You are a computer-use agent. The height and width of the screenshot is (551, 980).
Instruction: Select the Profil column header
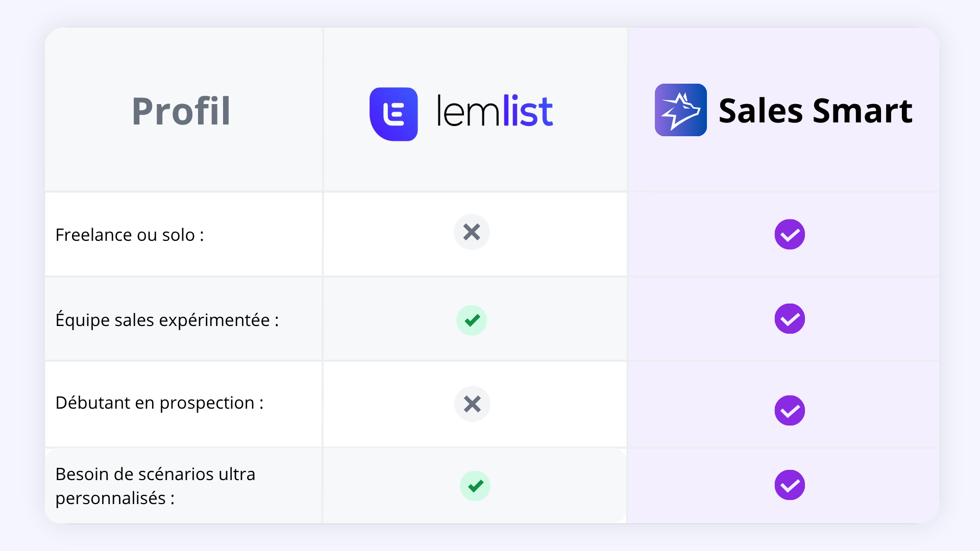click(181, 111)
